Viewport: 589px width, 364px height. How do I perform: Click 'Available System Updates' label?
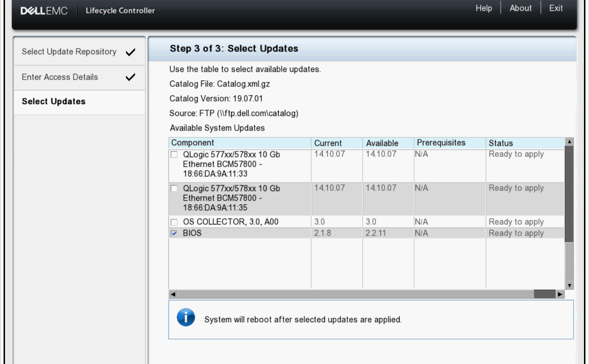[x=217, y=128]
